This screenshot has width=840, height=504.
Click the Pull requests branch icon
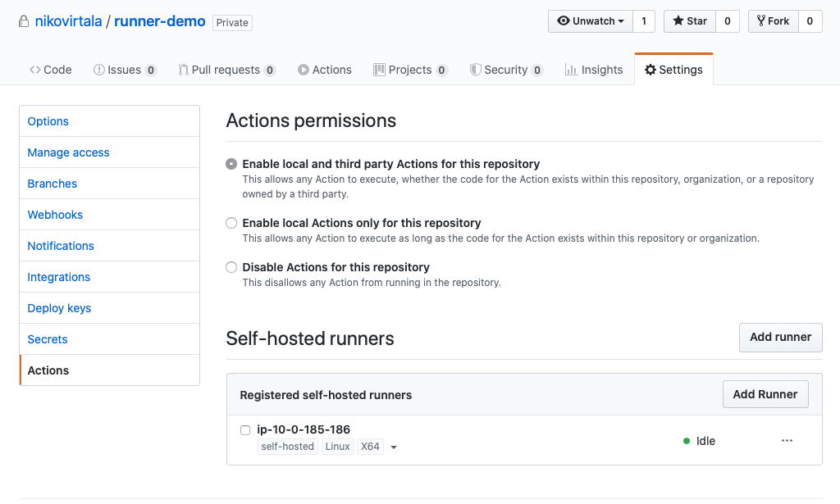183,70
